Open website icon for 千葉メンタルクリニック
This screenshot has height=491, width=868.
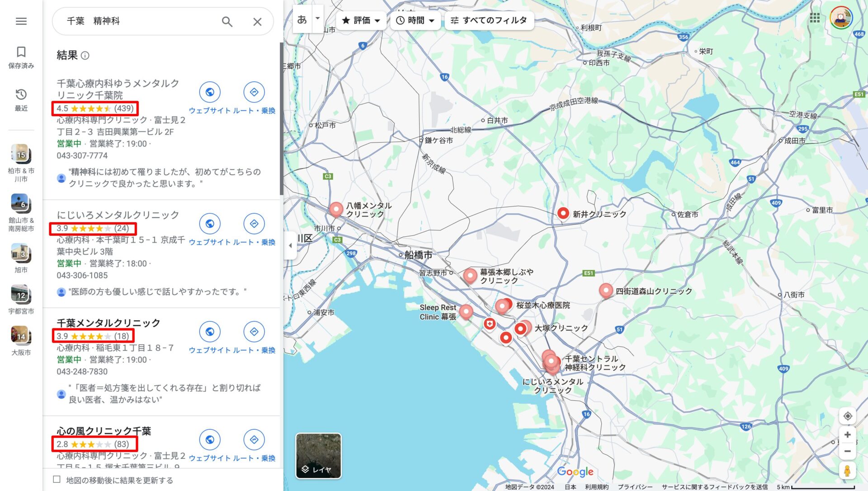[x=210, y=332]
